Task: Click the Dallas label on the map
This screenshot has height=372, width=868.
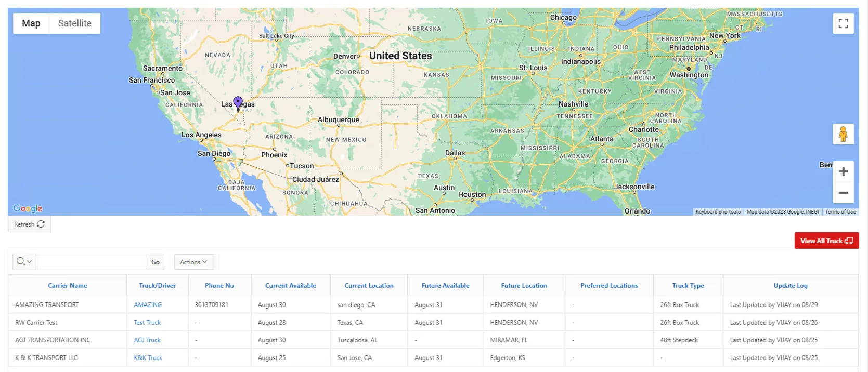Action: pos(455,153)
